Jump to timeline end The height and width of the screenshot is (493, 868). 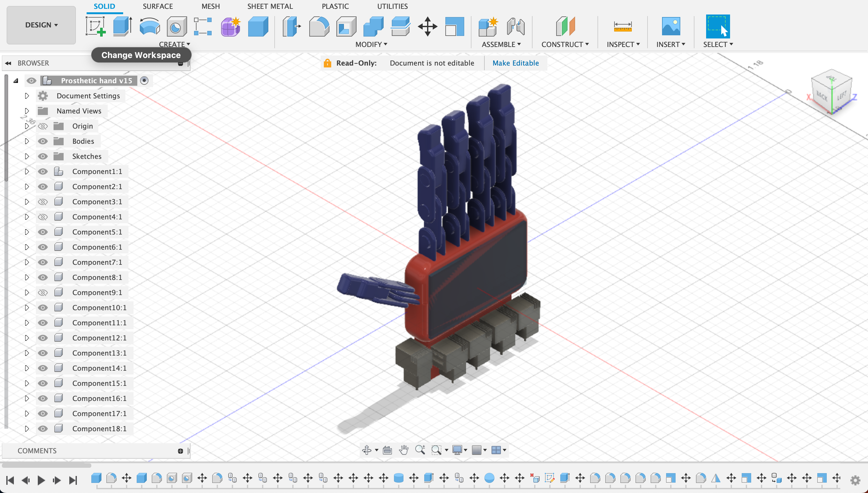pyautogui.click(x=73, y=480)
